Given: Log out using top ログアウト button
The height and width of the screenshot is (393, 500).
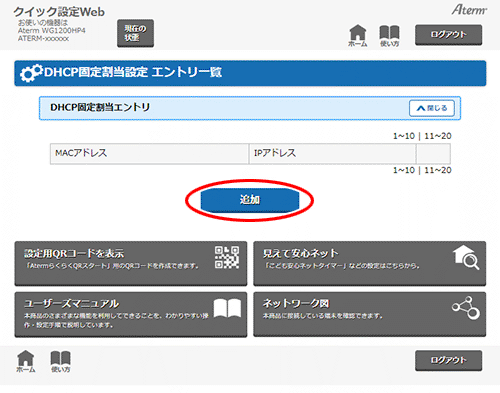Looking at the screenshot, I should (448, 35).
